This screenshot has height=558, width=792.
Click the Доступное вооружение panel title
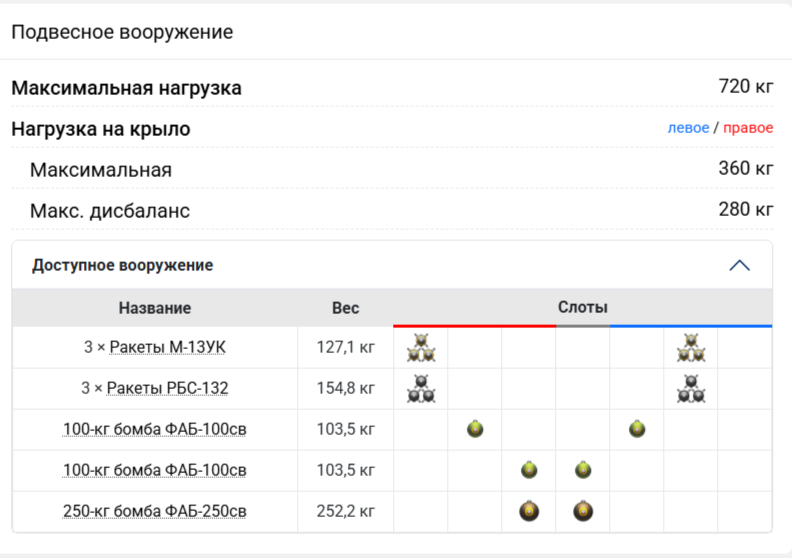tap(122, 266)
